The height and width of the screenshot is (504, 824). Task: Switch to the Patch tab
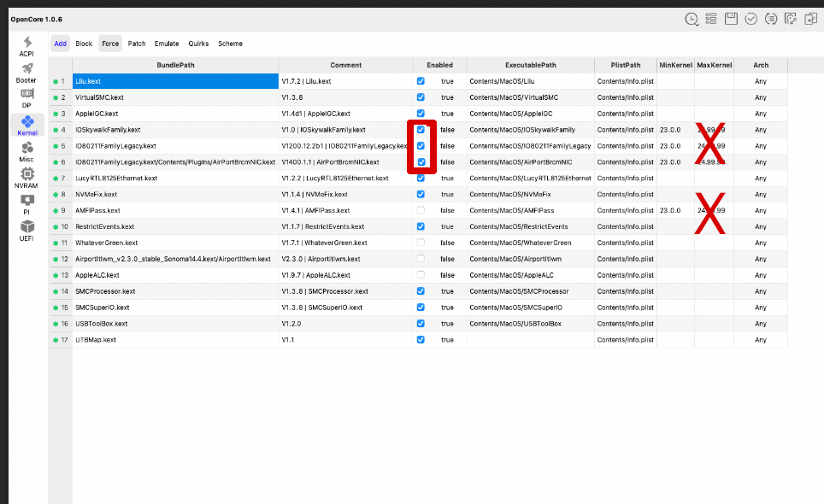[137, 44]
